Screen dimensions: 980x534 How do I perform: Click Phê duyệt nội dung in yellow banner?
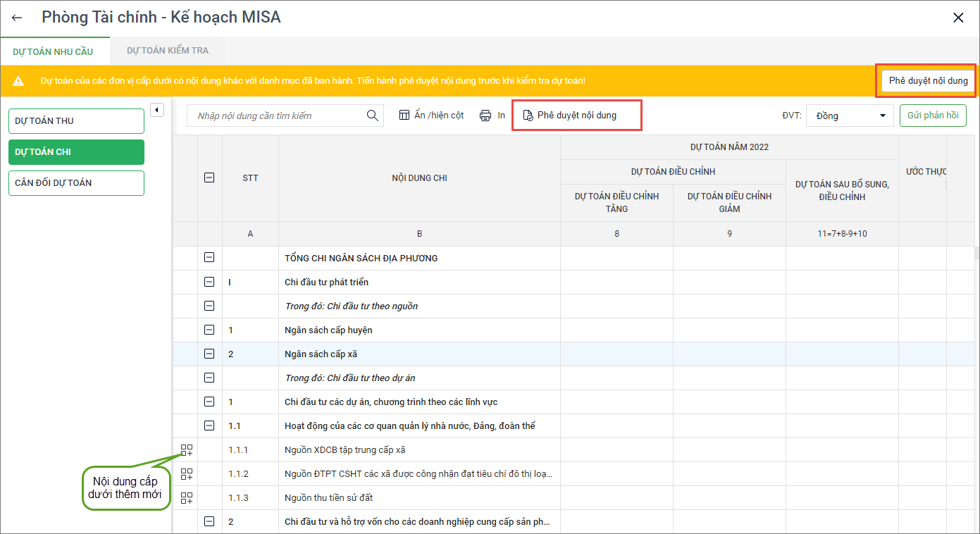[x=928, y=81]
